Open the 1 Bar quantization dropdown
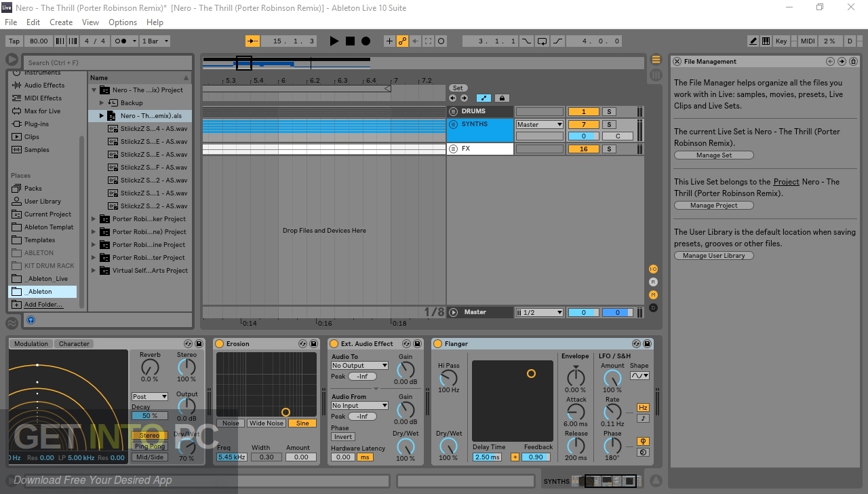This screenshot has height=494, width=868. (x=155, y=41)
